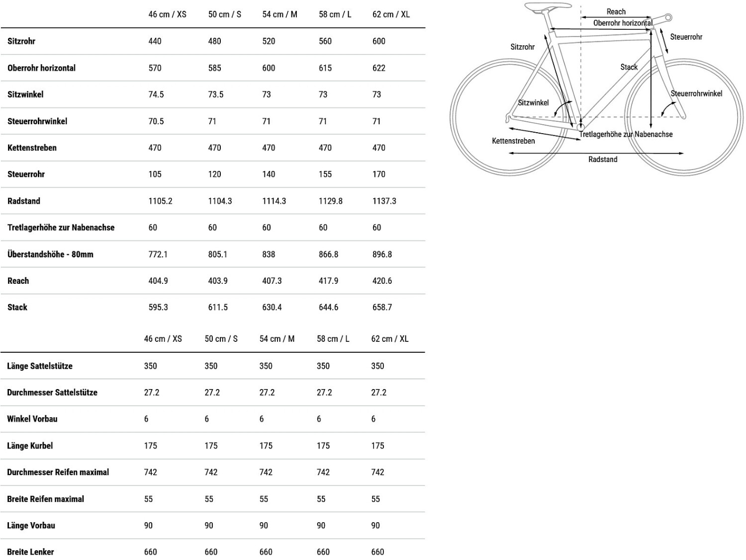The image size is (746, 560).
Task: Select the Tretlagerhöhe zur Nabenachse table row label
Action: [61, 228]
